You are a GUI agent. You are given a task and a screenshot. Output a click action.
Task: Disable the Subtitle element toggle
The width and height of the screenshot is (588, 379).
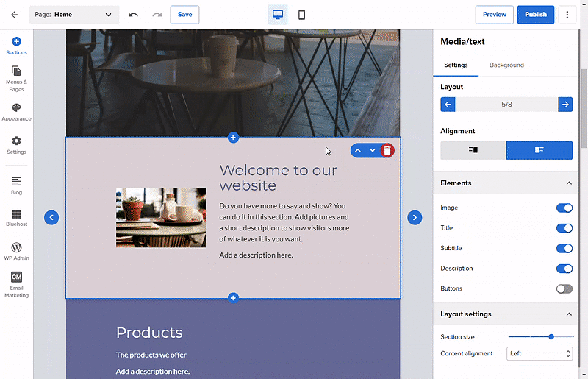coord(564,249)
